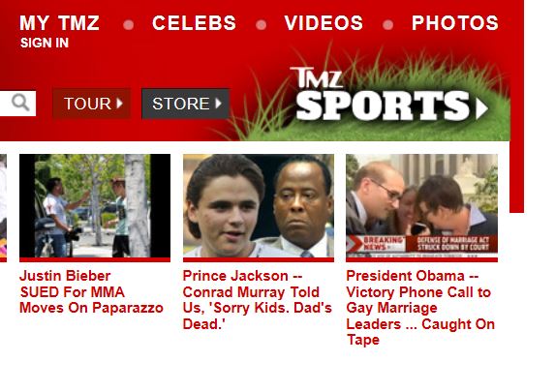This screenshot has height=392, width=555.
Task: Open the VIDEOS section
Action: click(324, 23)
